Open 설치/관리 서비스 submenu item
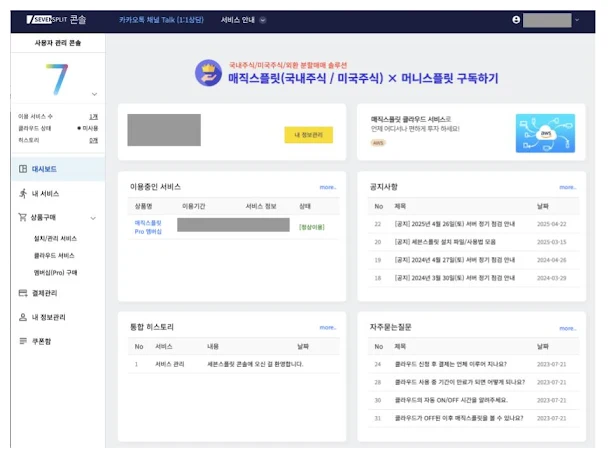This screenshot has height=458, width=611. 55,239
